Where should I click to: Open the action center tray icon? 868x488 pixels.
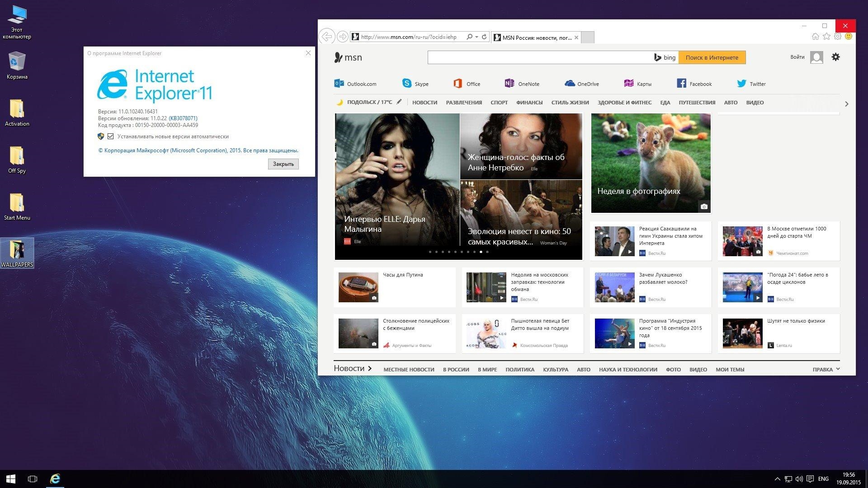tap(810, 479)
